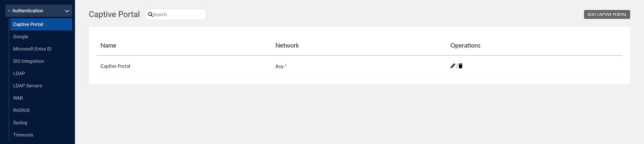
Task: Select Captive Portal in the sidebar
Action: tap(28, 24)
